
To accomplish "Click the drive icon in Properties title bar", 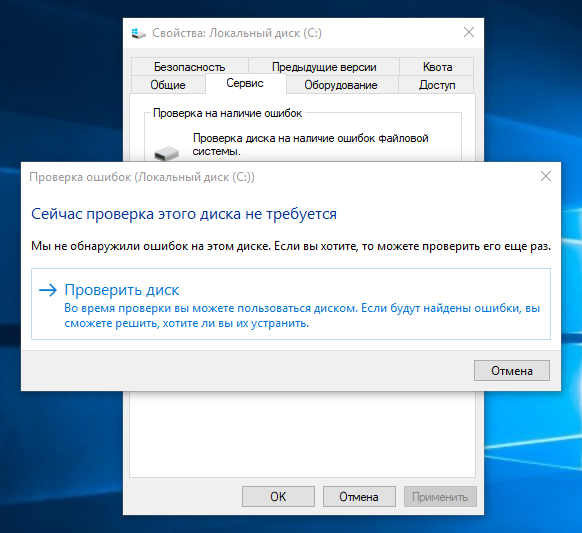I will pos(138,33).
